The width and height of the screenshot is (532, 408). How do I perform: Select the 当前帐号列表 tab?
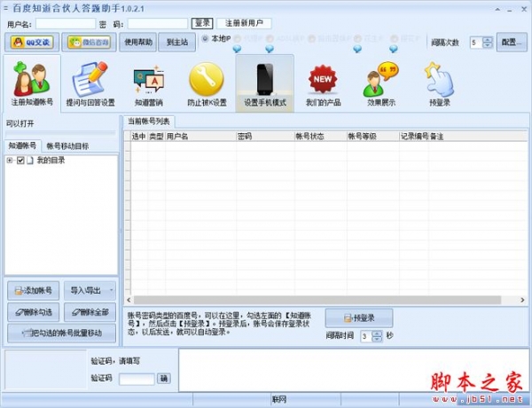pyautogui.click(x=149, y=122)
